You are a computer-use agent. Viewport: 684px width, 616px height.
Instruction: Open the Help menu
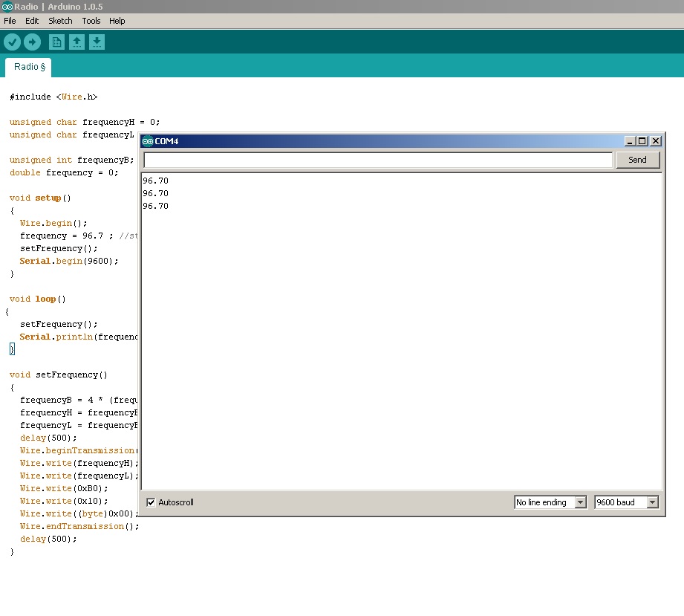(x=117, y=21)
